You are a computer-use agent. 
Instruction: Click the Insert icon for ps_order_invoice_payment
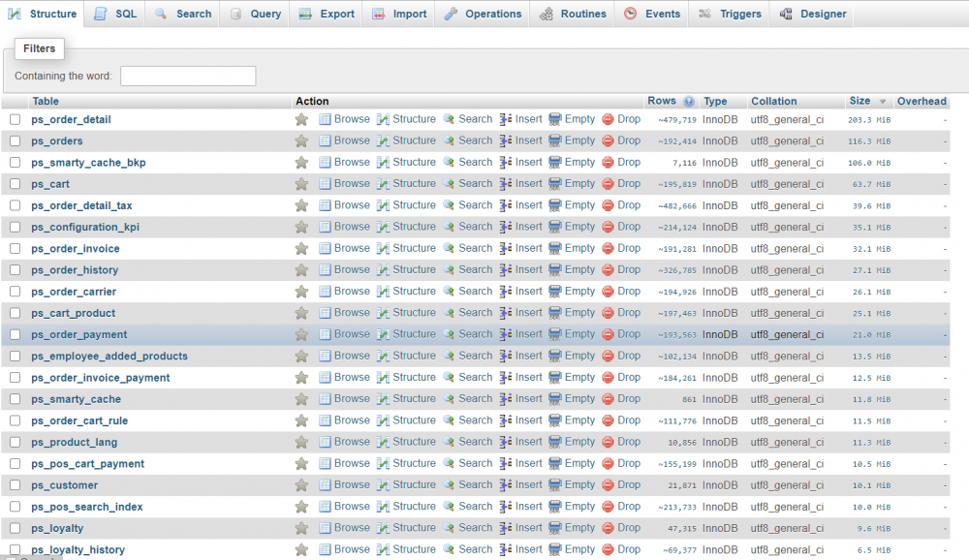[x=506, y=378]
